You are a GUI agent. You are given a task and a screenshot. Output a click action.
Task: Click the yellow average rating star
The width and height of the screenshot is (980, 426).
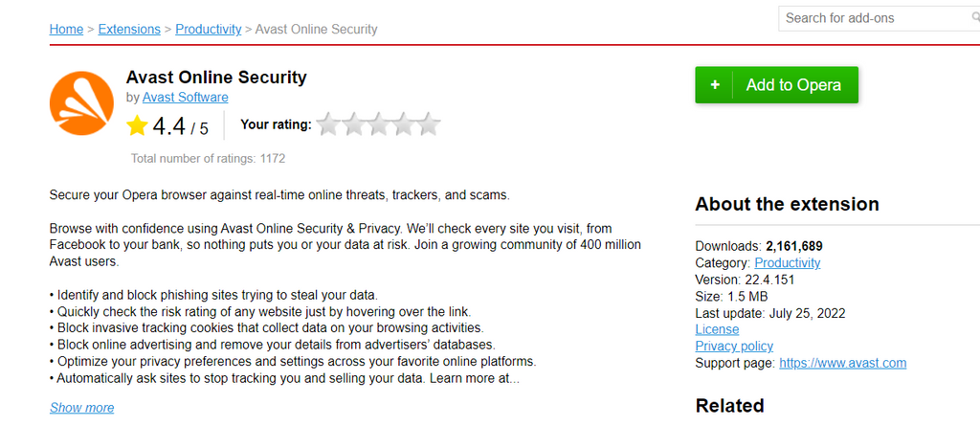[x=136, y=125]
